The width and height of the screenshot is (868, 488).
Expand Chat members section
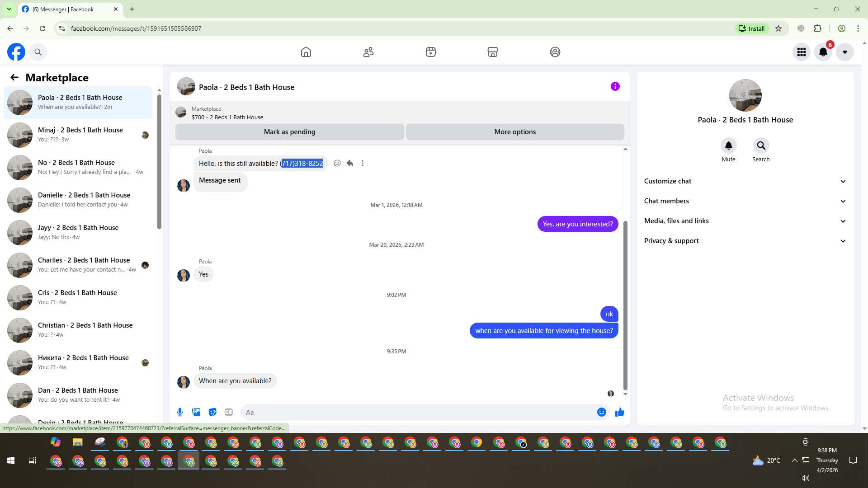745,201
